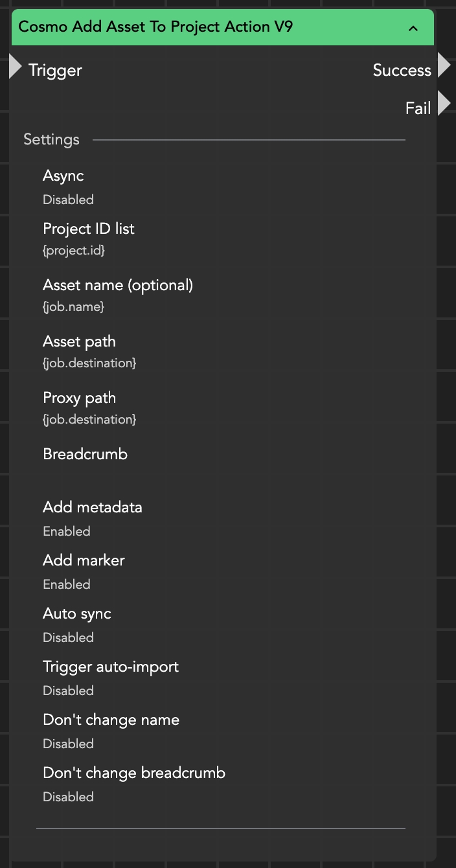The image size is (456, 868).
Task: Click the Trigger input port arrow
Action: (x=16, y=67)
